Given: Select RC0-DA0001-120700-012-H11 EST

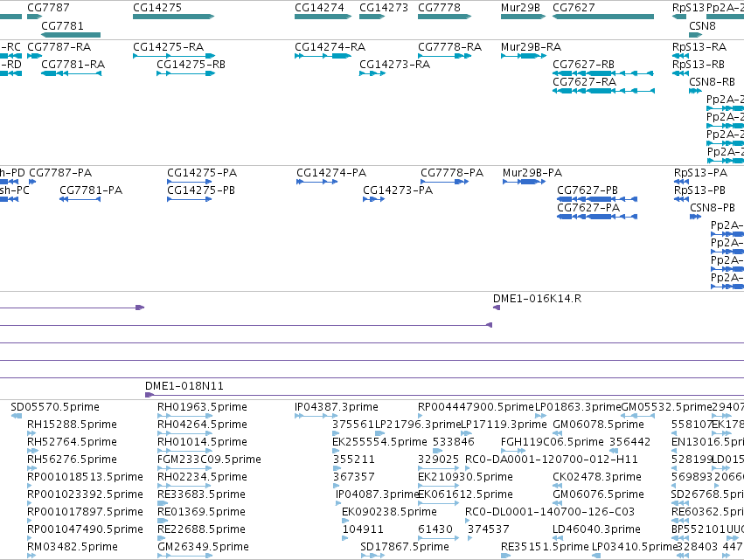Looking at the screenshot, I should [x=552, y=460].
